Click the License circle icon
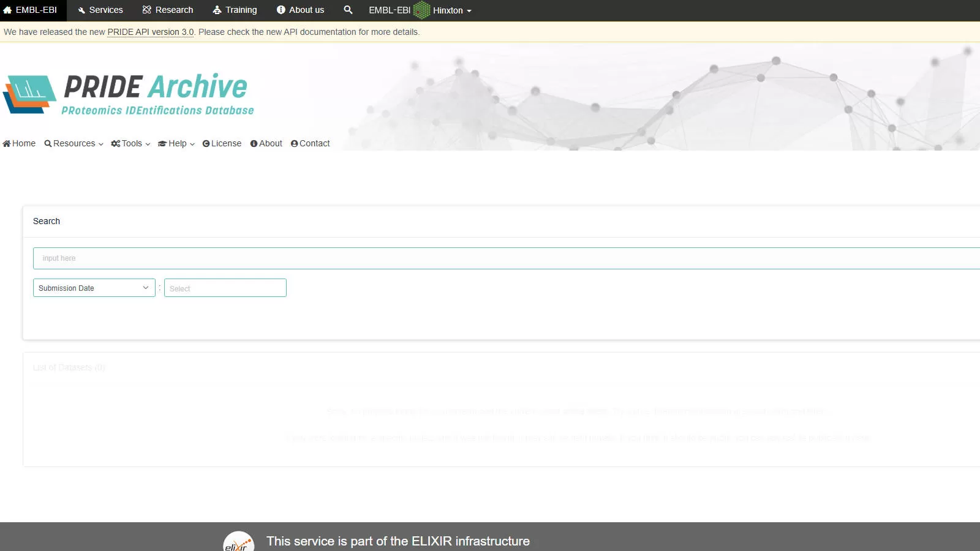This screenshot has height=551, width=980. click(206, 144)
